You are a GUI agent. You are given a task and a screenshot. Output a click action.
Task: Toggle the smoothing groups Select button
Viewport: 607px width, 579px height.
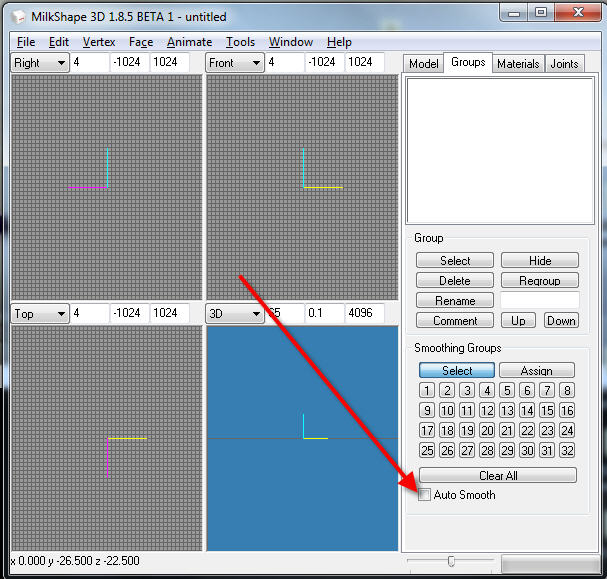456,370
